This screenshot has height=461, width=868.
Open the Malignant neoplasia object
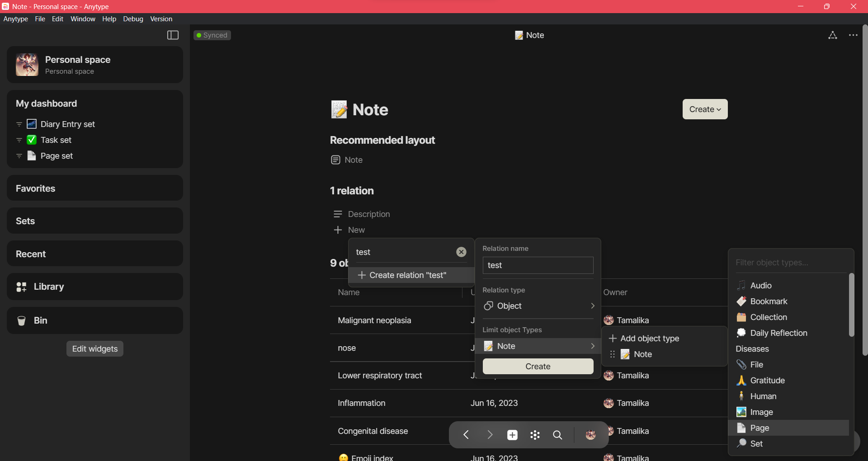374,320
